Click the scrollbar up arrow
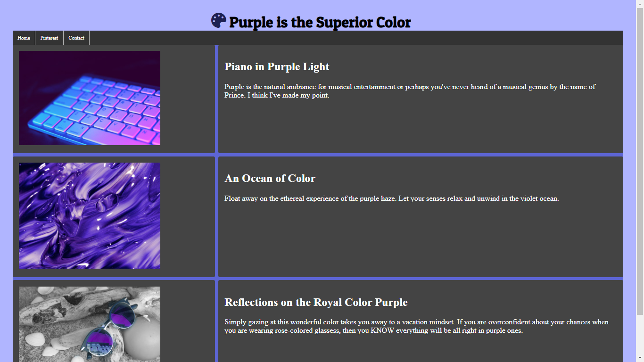The image size is (644, 362). (640, 4)
